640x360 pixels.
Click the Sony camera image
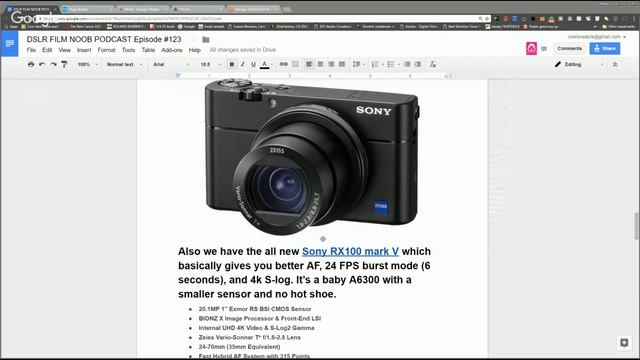[x=312, y=157]
